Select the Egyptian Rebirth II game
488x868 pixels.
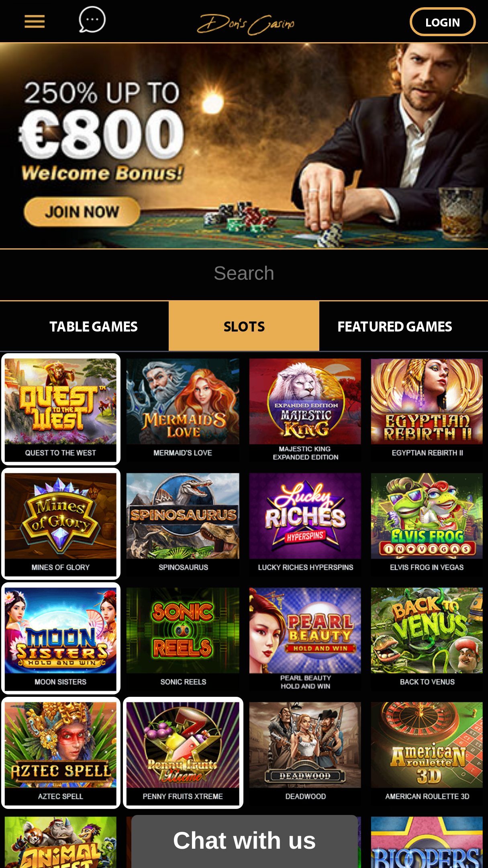(427, 409)
